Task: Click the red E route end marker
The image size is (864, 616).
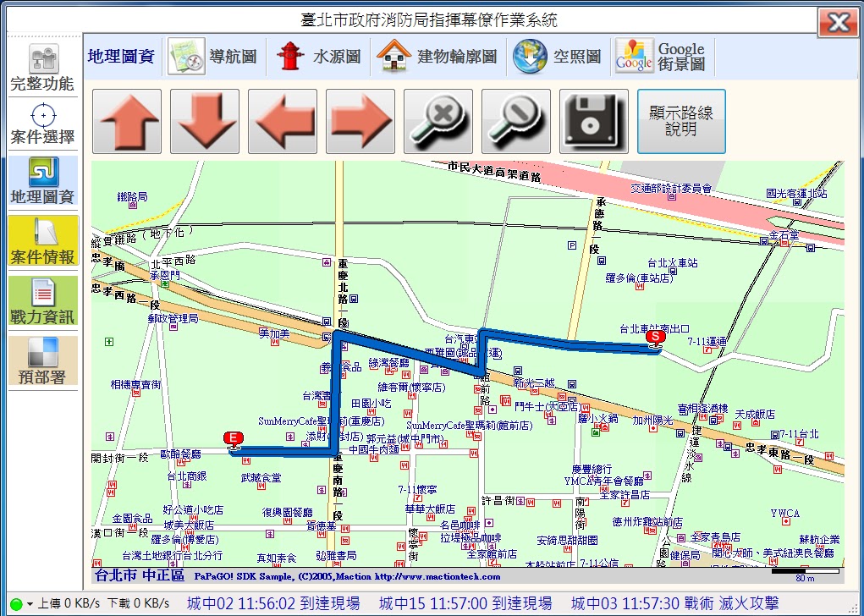Action: pos(234,437)
